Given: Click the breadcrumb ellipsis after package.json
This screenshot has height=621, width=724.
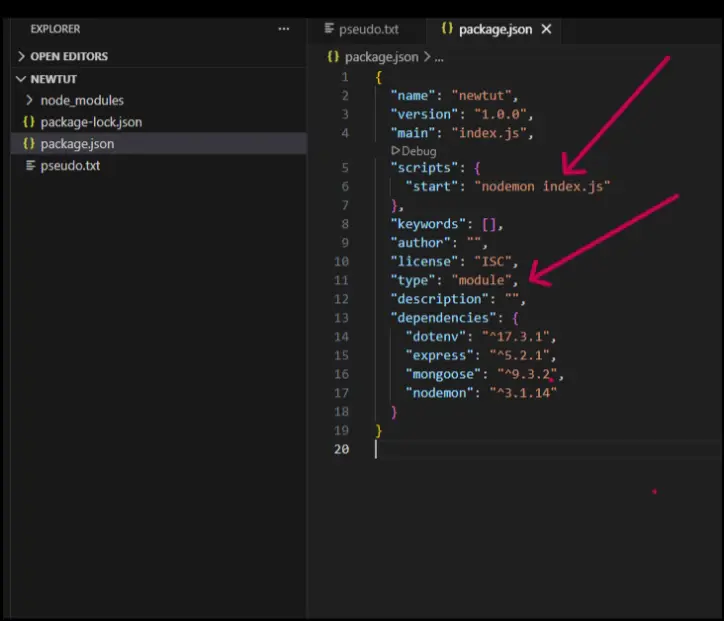Looking at the screenshot, I should coord(439,57).
